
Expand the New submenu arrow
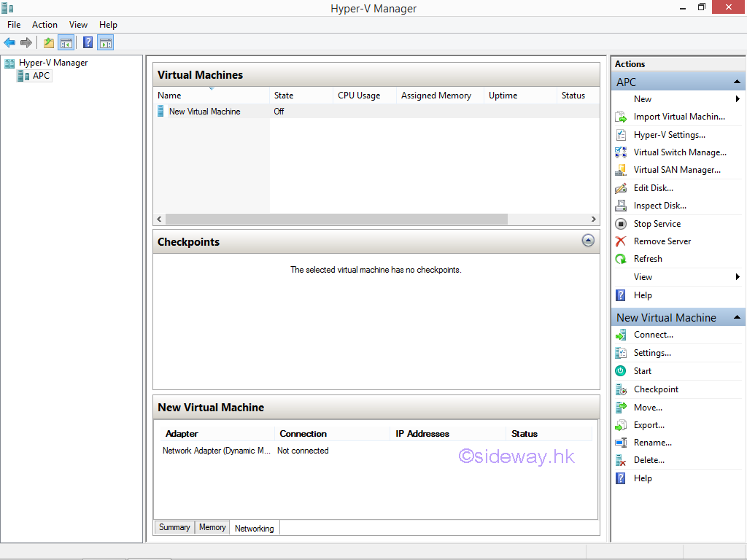tap(738, 99)
